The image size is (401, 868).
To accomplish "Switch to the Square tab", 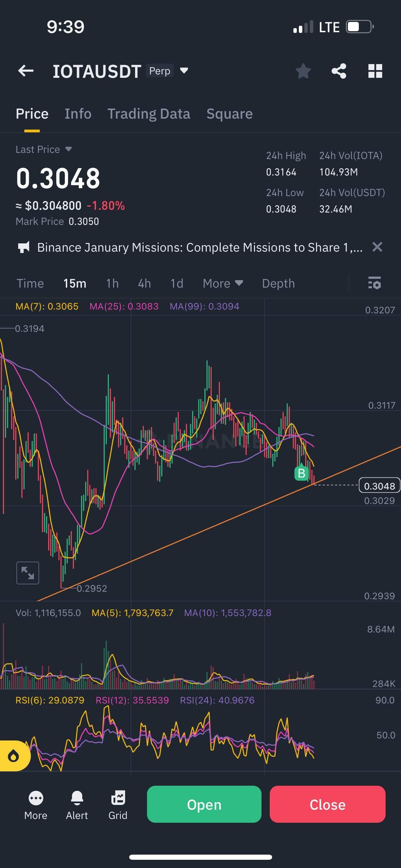I will click(229, 114).
